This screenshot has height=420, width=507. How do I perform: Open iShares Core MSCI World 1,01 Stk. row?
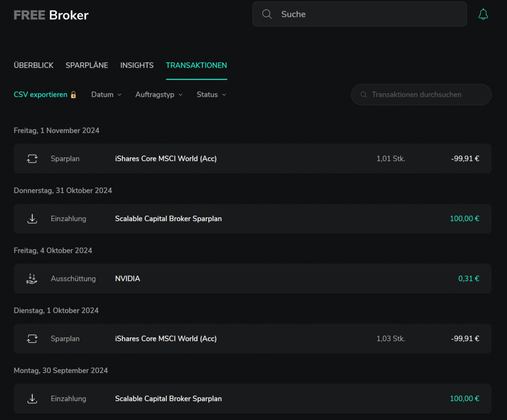click(x=253, y=159)
